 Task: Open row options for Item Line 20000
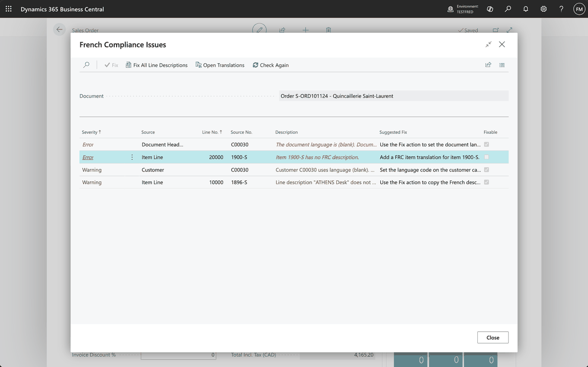pyautogui.click(x=132, y=157)
